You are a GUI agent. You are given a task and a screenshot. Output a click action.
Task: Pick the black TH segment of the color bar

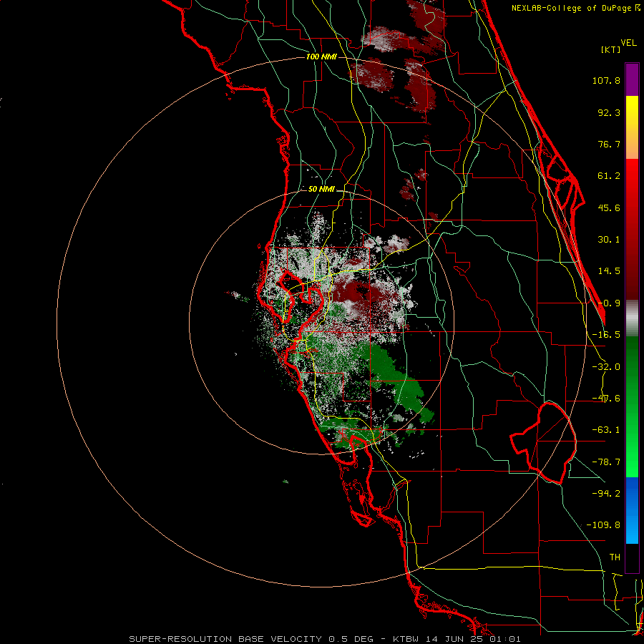click(x=632, y=557)
